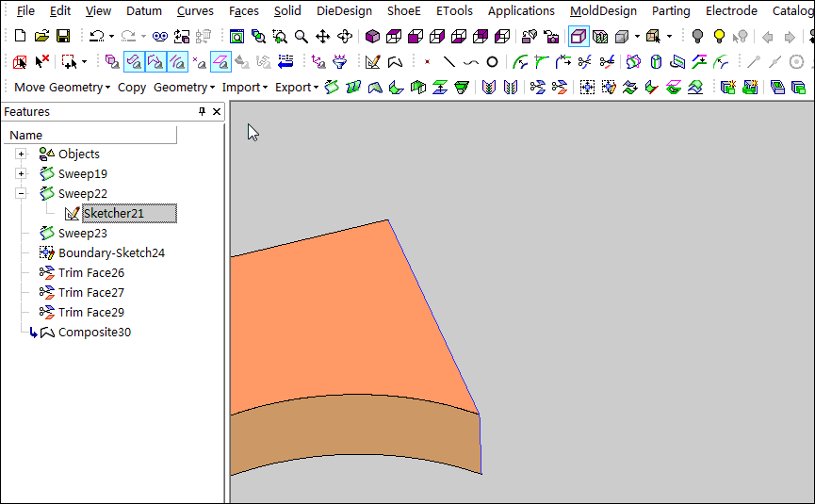Collapse the Sweep22 tree node
The height and width of the screenshot is (504, 815).
(x=21, y=193)
